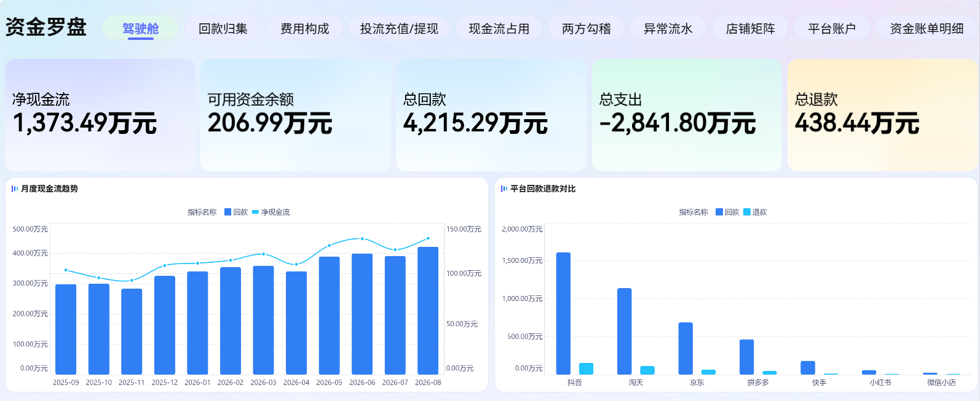Image resolution: width=980 pixels, height=401 pixels.
Task: Click the 2026-01 回款 bar
Action: point(197,323)
